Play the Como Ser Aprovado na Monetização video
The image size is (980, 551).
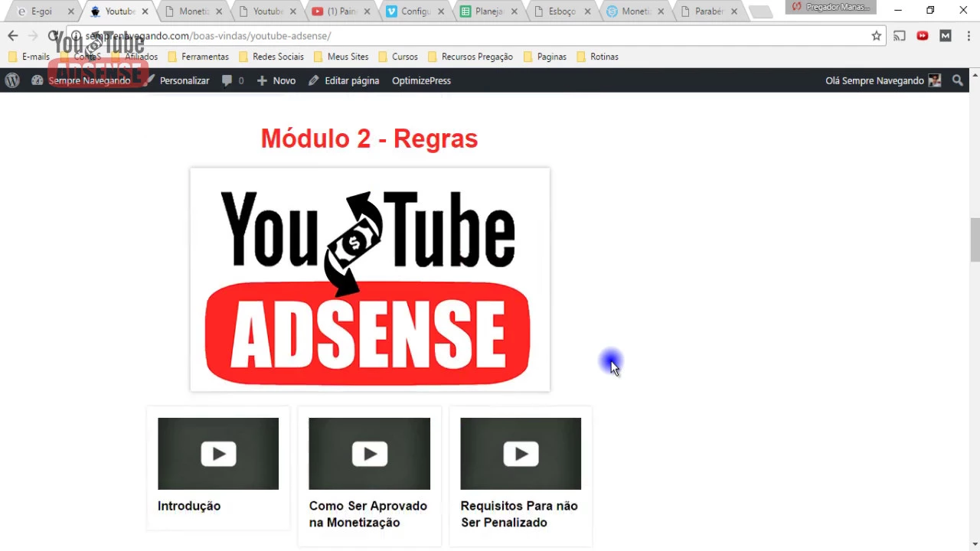(x=369, y=454)
